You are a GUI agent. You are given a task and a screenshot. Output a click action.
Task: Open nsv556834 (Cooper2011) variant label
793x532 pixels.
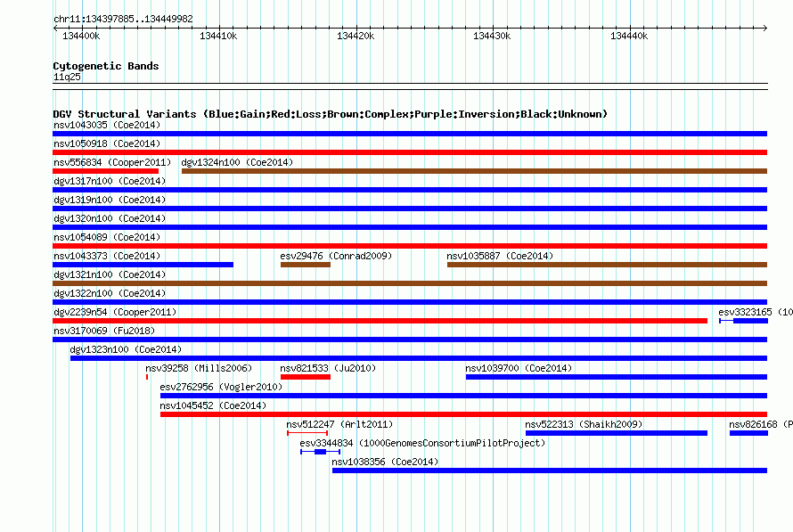tap(112, 162)
